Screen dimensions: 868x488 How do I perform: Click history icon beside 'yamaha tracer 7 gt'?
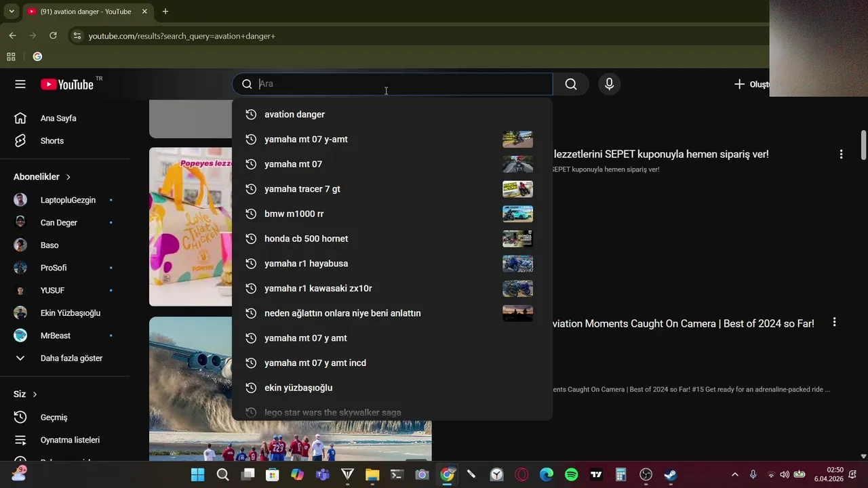coord(251,189)
